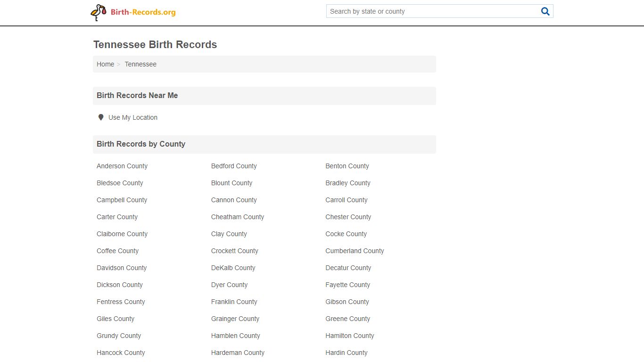Open Anderson County birth records
644x362 pixels.
click(122, 166)
